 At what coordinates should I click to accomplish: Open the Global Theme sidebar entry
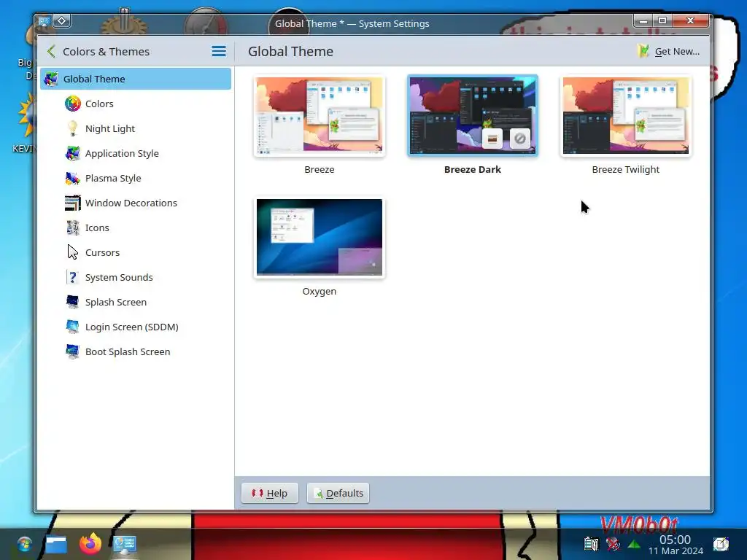(135, 79)
